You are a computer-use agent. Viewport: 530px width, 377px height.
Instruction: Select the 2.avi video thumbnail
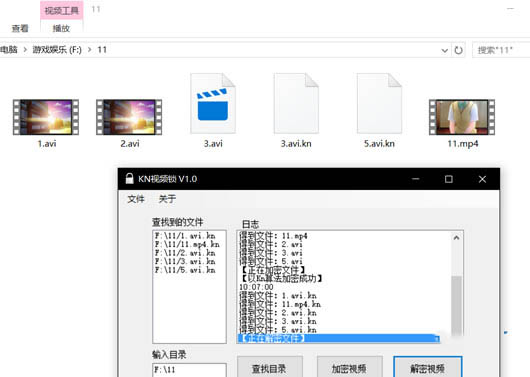click(x=129, y=117)
